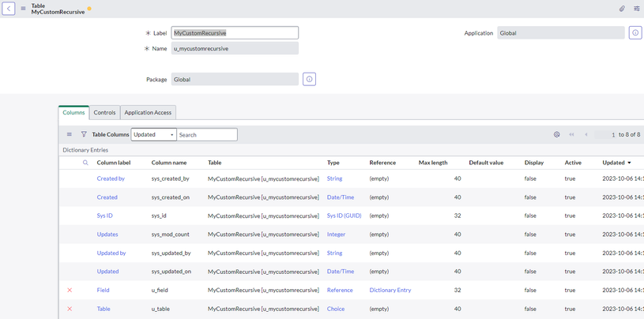
Task: Open the Updated column label link
Action: pos(107,272)
